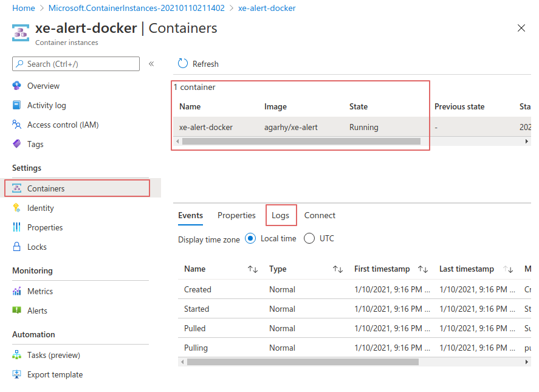Click the Identity key icon
539x392 pixels.
click(16, 208)
